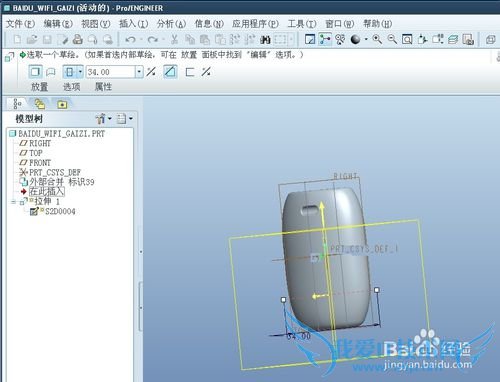Screen dimensions: 500x382
Task: Click the View manager icon
Action: [x=468, y=39]
